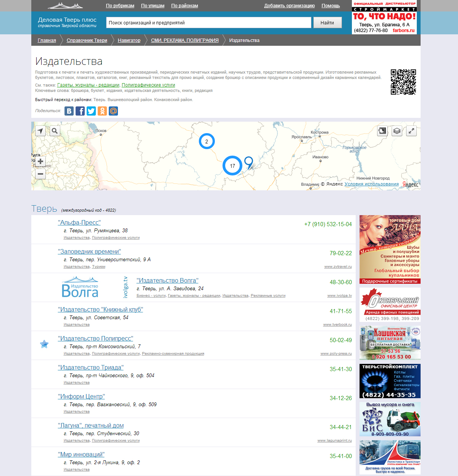458x476 pixels.
Task: Go to 'СМИ, РЕКЛАМА, ПОЛИГРАФИЯ' breadcrumb
Action: 185,40
